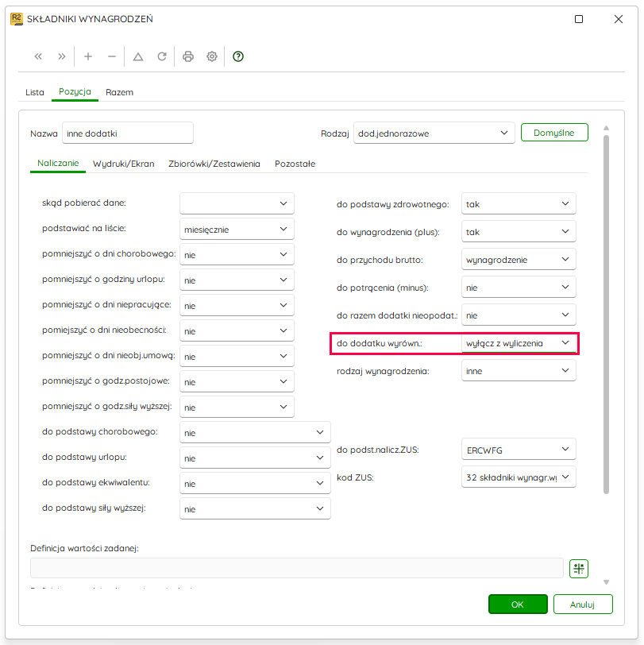Open 'do podstawy chorobowego' dropdown
Screen dimensions: 644x645
[255, 432]
